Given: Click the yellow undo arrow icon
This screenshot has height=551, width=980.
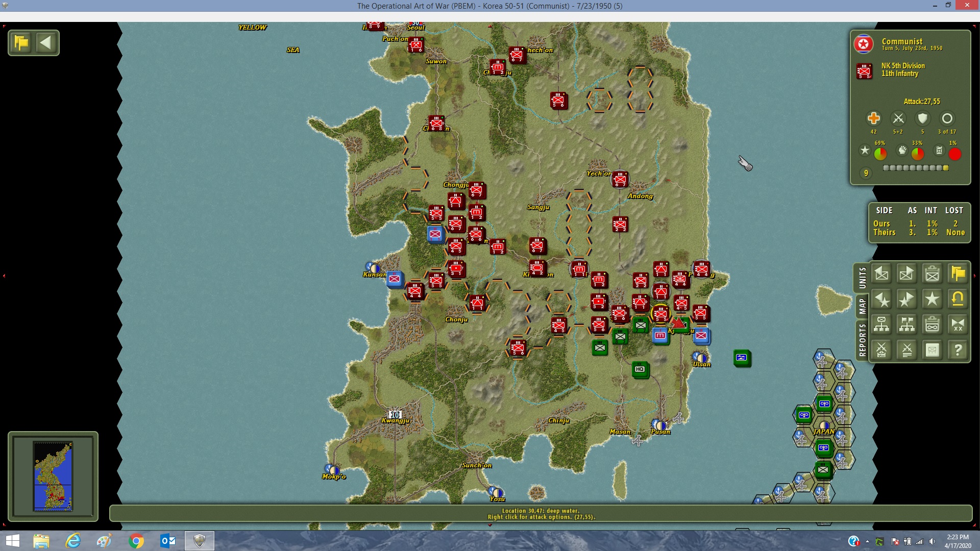Looking at the screenshot, I should click(x=958, y=299).
